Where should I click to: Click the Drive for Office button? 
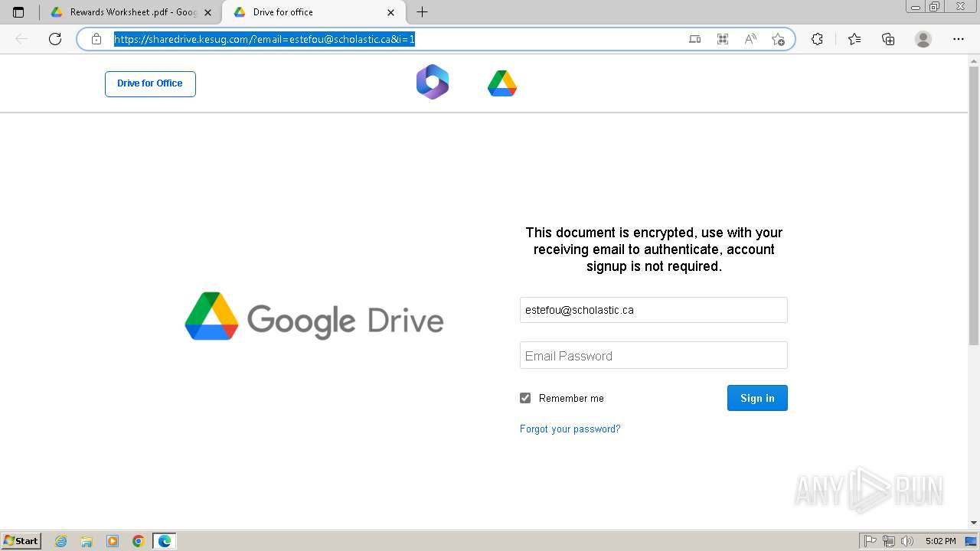[x=150, y=84]
